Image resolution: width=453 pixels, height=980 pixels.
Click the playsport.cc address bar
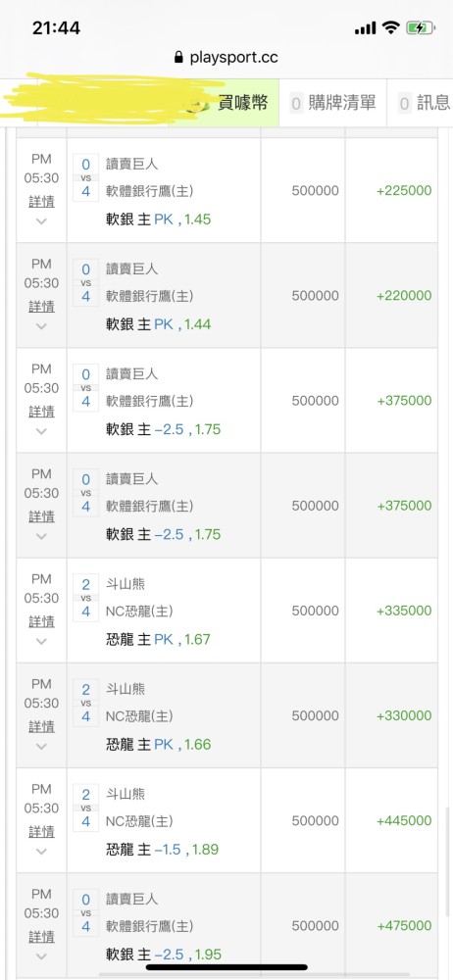[226, 58]
